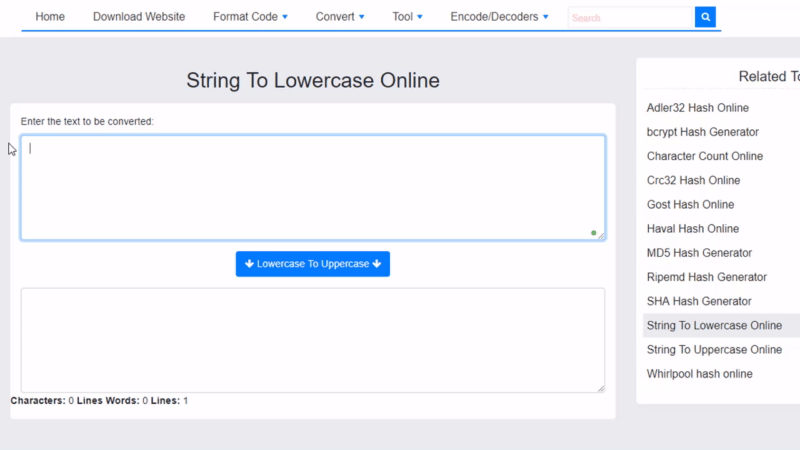Click inside the Search input box

(631, 17)
